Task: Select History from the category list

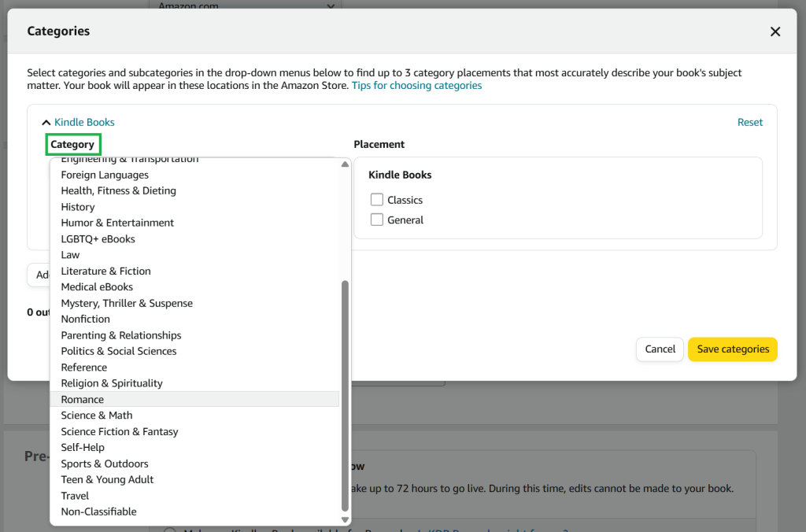Action: click(x=77, y=206)
